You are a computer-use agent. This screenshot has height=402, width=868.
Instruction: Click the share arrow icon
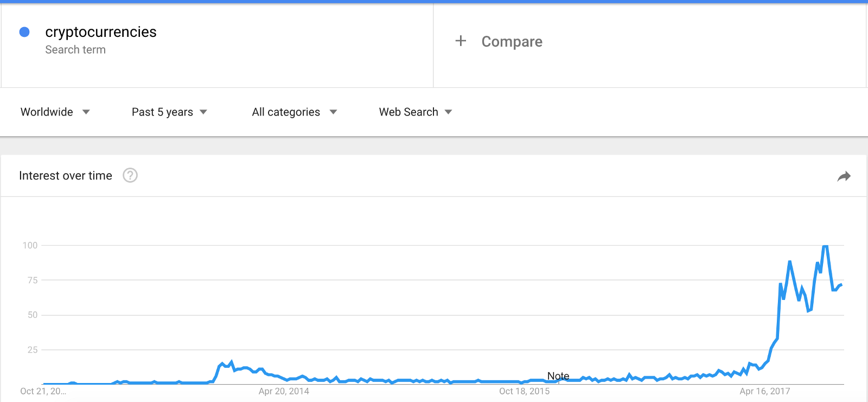[844, 176]
